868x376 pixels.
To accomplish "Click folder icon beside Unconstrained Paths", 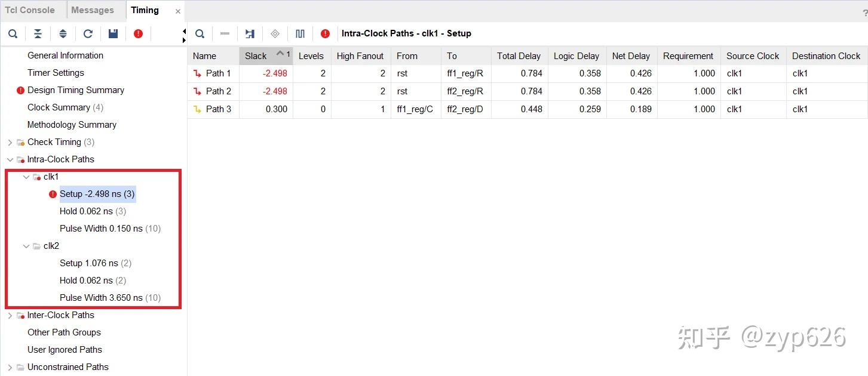I will tap(20, 367).
